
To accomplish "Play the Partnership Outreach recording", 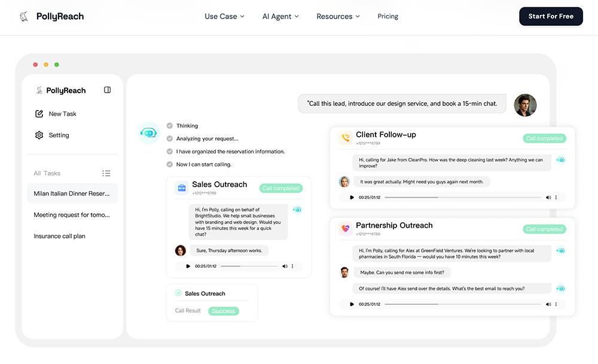I will [352, 304].
